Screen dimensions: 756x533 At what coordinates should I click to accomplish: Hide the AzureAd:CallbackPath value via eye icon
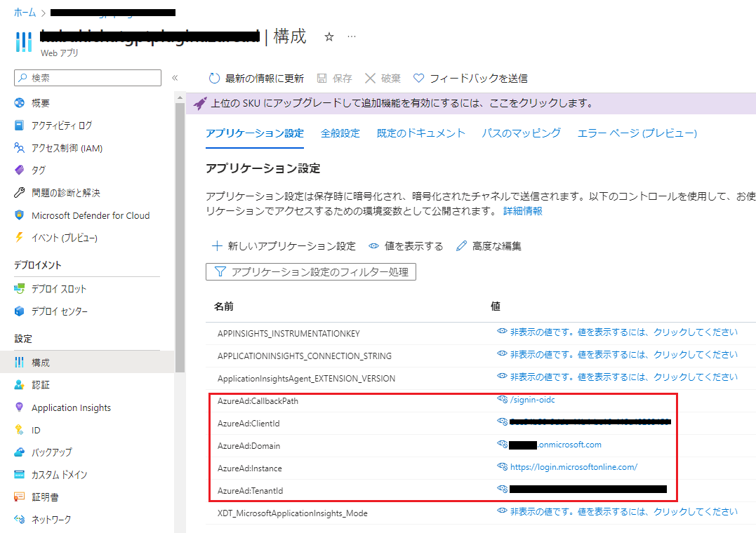[503, 400]
